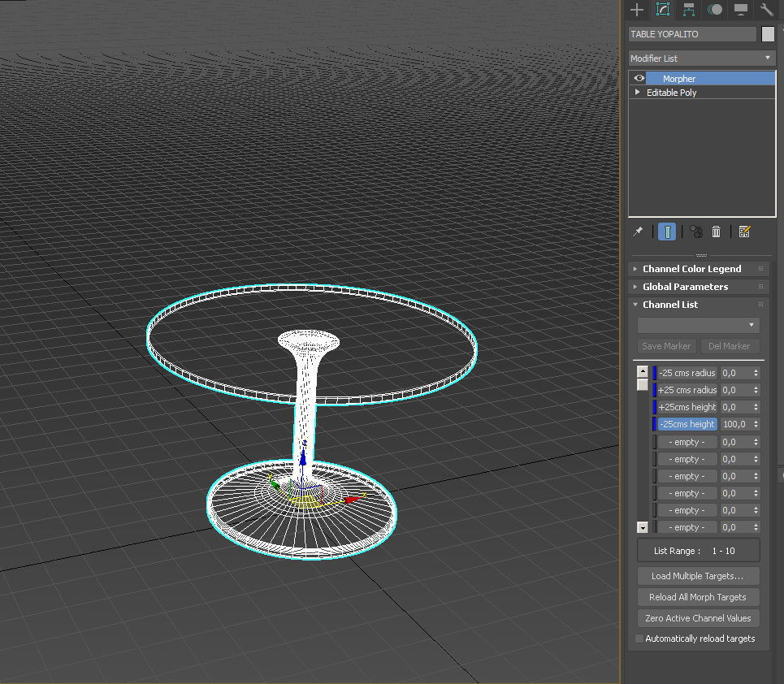Select the +25cms height channel
Screen dimensions: 784x684
click(x=687, y=407)
